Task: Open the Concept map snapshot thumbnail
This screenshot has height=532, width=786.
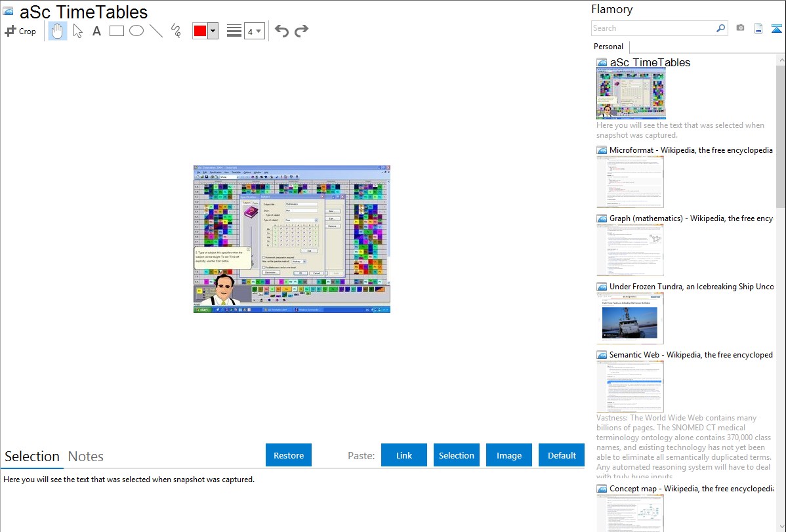Action: (630, 513)
